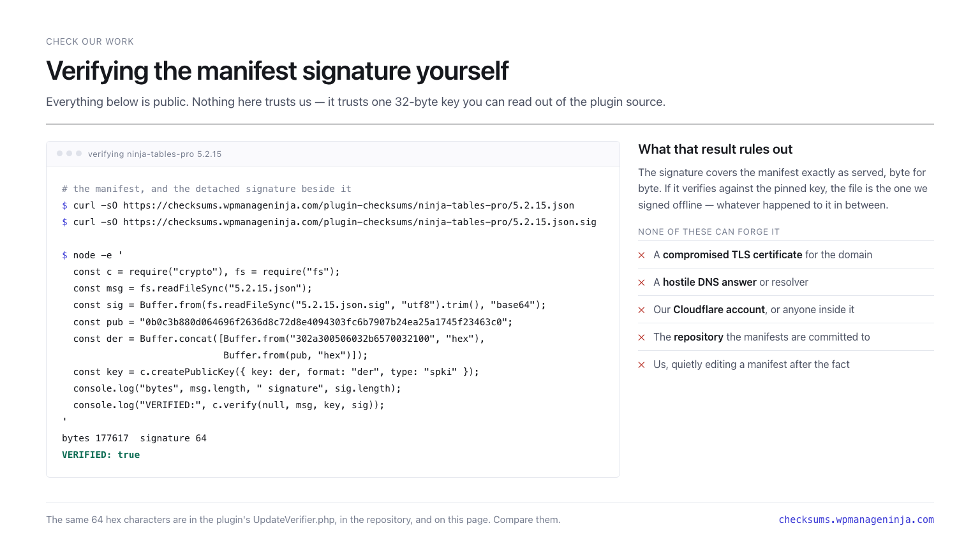Click the CHECK OUR WORK label
This screenshot has height=551, width=980.
(90, 41)
